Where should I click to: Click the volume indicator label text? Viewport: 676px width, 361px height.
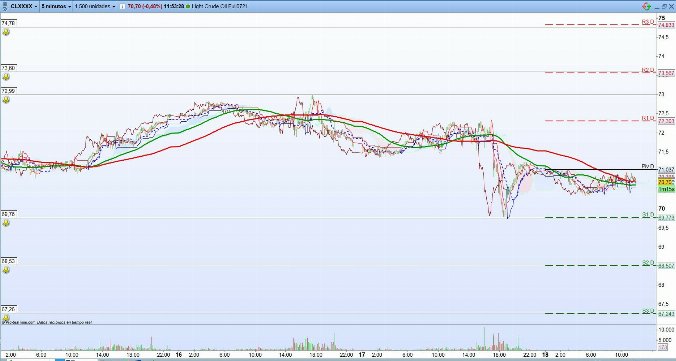click(x=47, y=322)
